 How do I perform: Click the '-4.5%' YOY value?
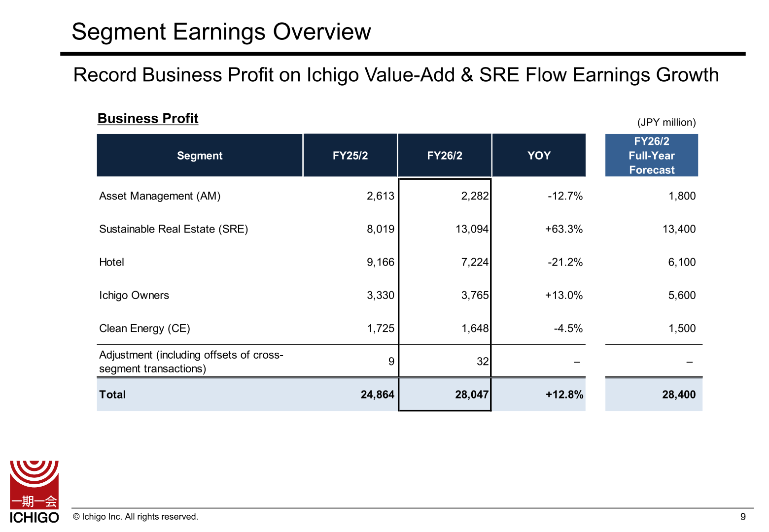[x=568, y=328]
